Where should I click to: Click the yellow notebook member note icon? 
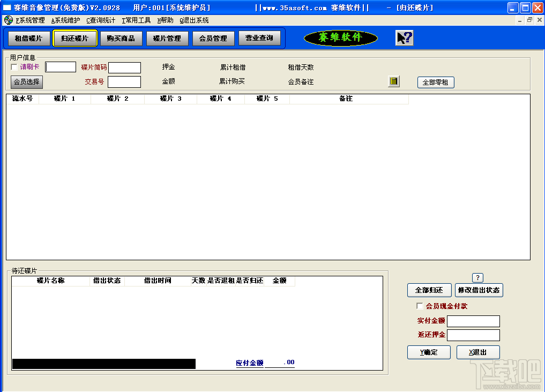click(393, 81)
